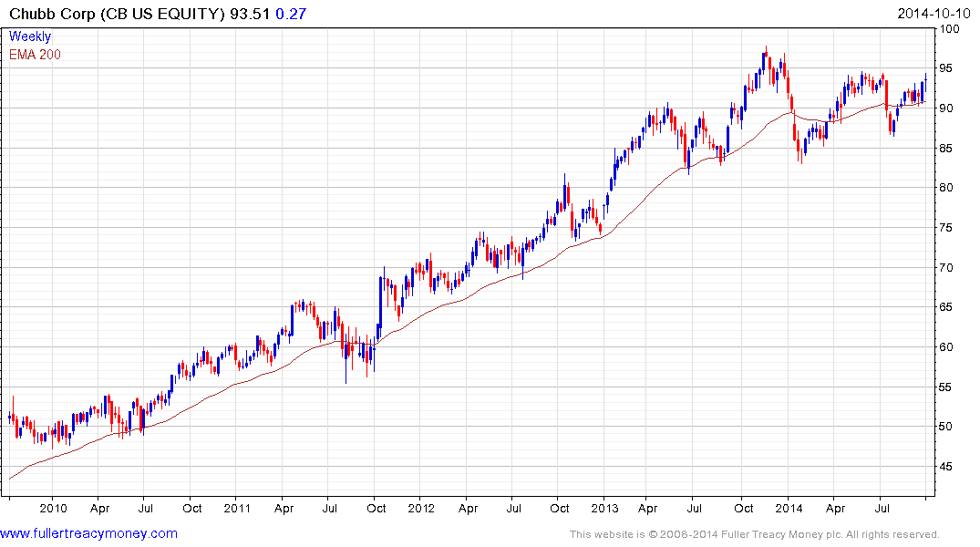Click the chart title 'Chubb Corp (CB US EQUITY)'
The image size is (980, 547).
[x=117, y=14]
